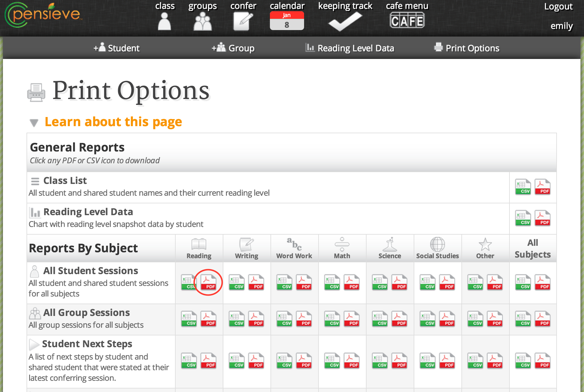Click the Class List row title
The height and width of the screenshot is (392, 584).
pos(65,180)
